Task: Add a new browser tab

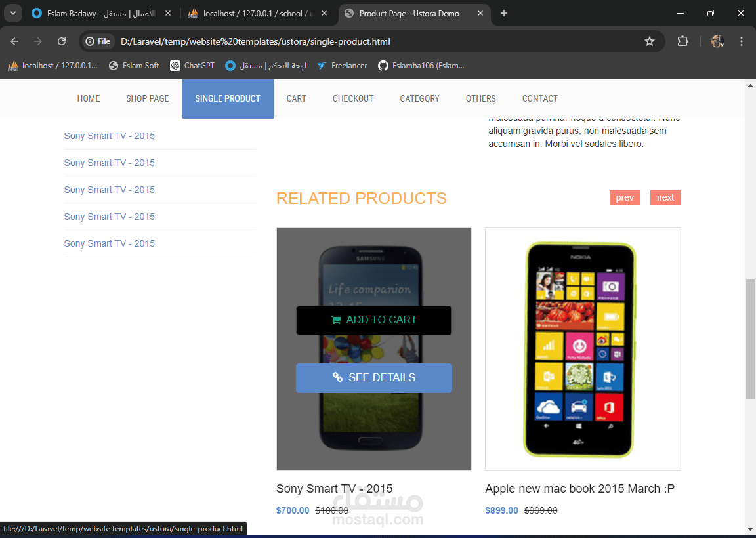Action: pos(504,14)
